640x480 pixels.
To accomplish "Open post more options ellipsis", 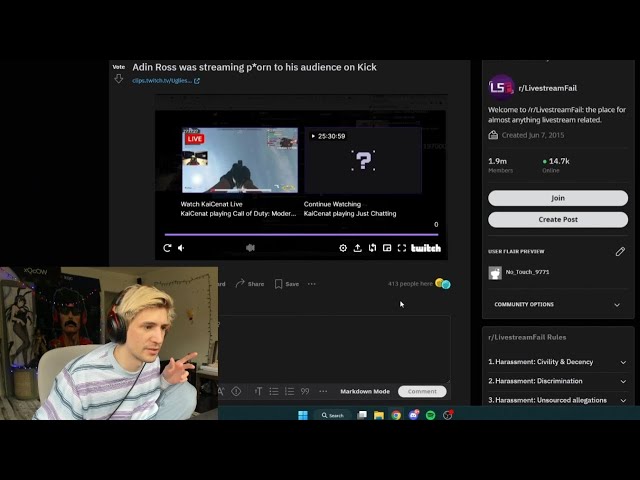I will (312, 284).
